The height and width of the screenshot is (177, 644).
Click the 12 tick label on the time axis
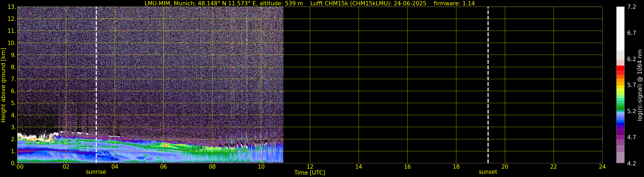point(310,167)
